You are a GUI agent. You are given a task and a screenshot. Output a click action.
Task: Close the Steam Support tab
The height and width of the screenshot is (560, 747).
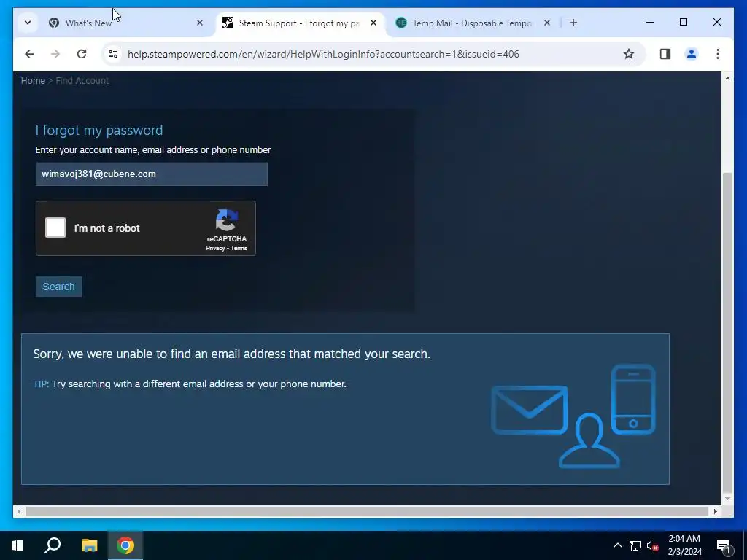coord(373,23)
